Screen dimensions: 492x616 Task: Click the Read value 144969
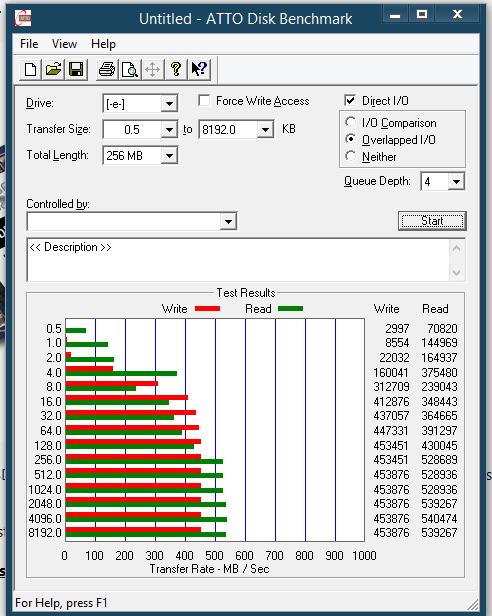click(x=439, y=343)
